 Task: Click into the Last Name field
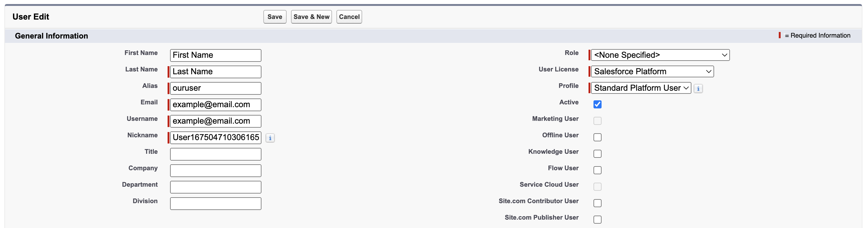(x=215, y=72)
